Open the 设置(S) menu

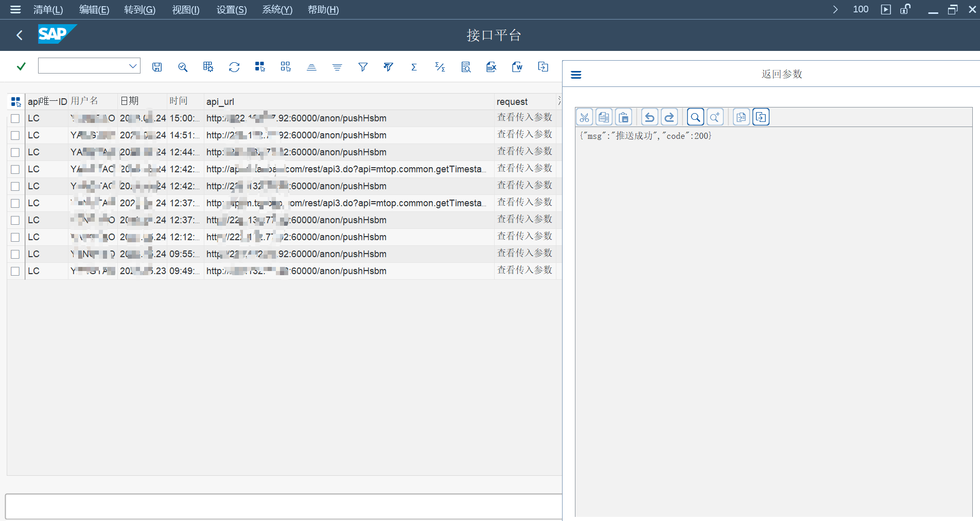(x=232, y=10)
